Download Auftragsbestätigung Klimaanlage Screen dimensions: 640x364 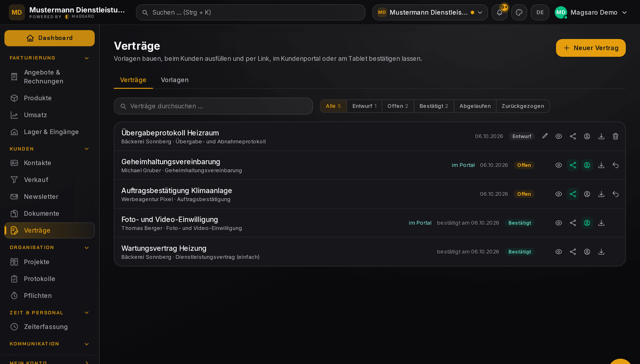[601, 194]
